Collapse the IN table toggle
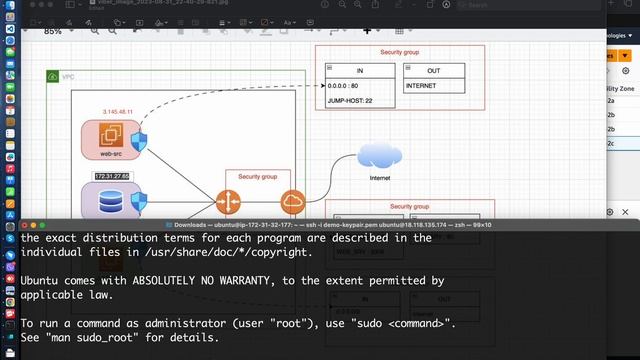Image resolution: width=640 pixels, height=360 pixels. 330,68
